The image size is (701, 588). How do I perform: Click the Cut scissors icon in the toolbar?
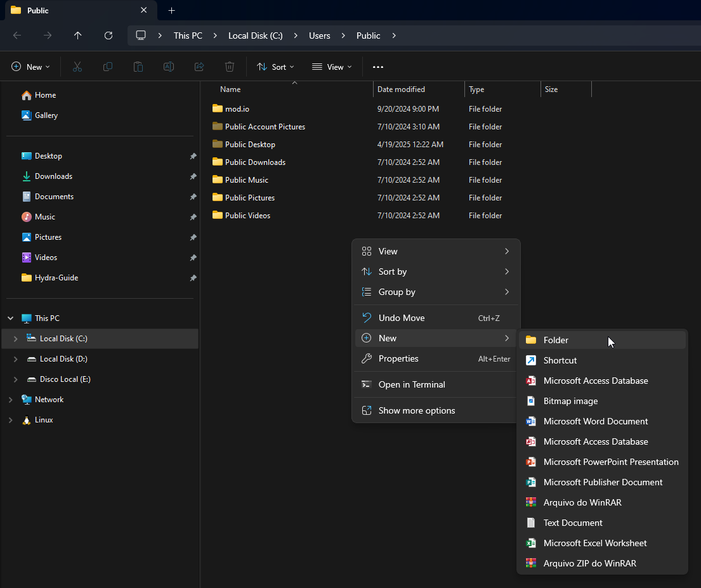(77, 67)
